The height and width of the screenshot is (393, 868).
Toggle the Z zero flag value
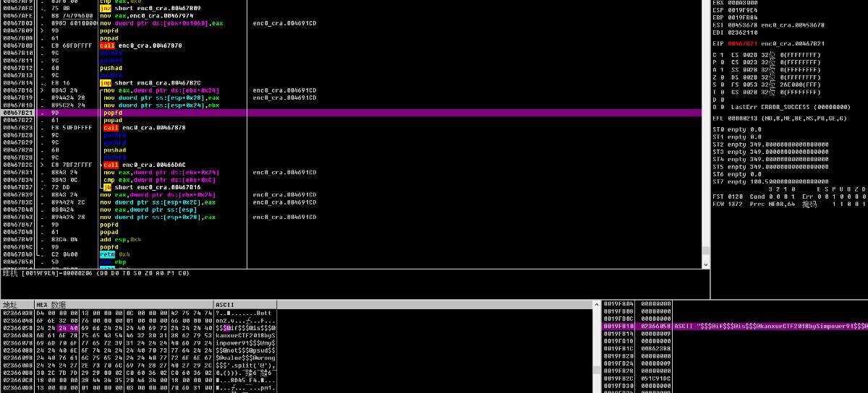pyautogui.click(x=722, y=77)
